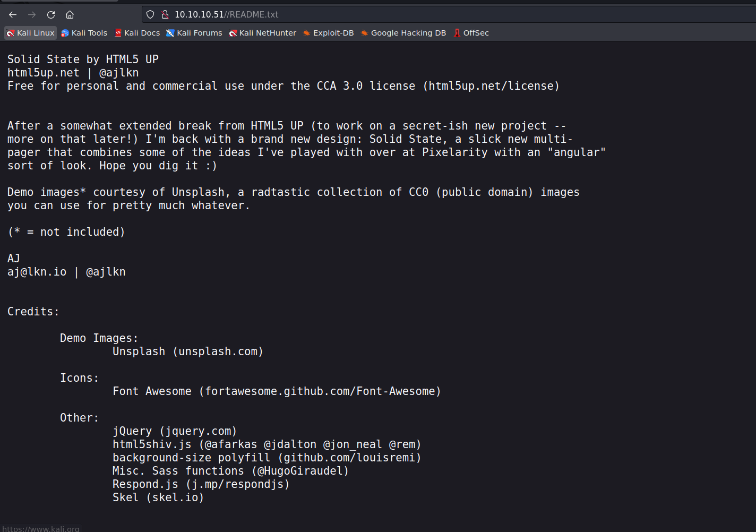756x532 pixels.
Task: Click the browser Forward arrow
Action: click(x=32, y=15)
